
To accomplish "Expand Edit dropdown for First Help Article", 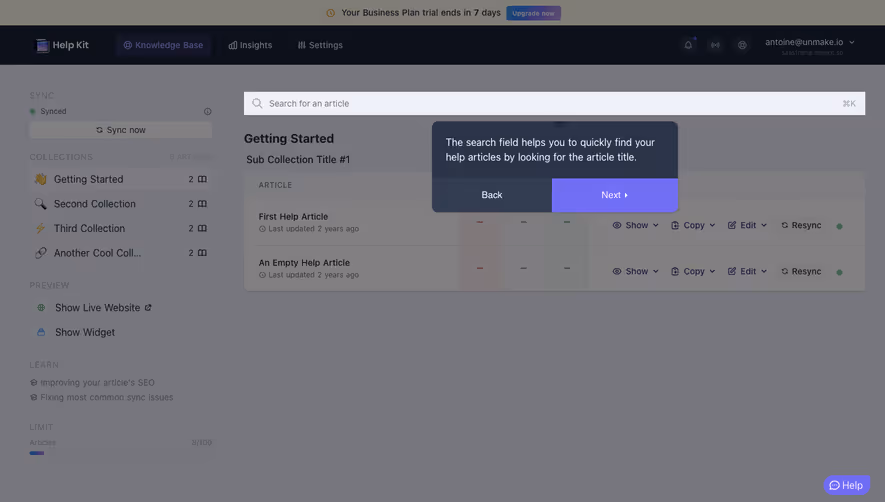I will [x=747, y=225].
